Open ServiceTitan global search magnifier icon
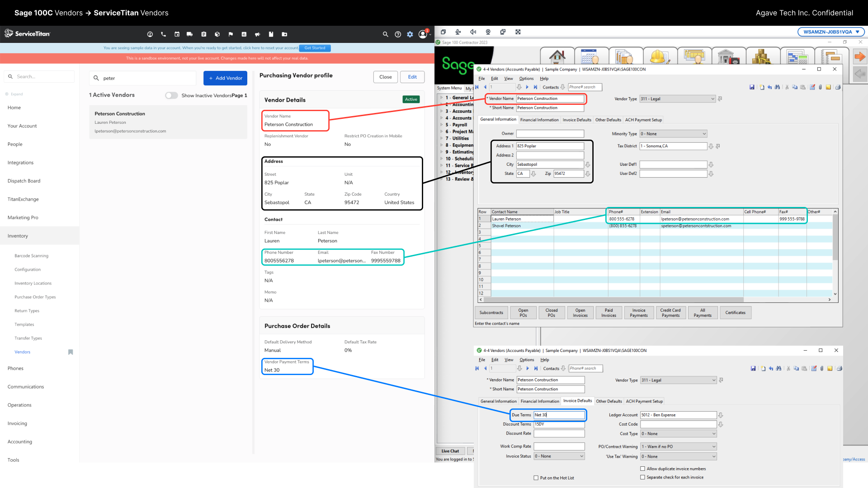 [x=385, y=34]
